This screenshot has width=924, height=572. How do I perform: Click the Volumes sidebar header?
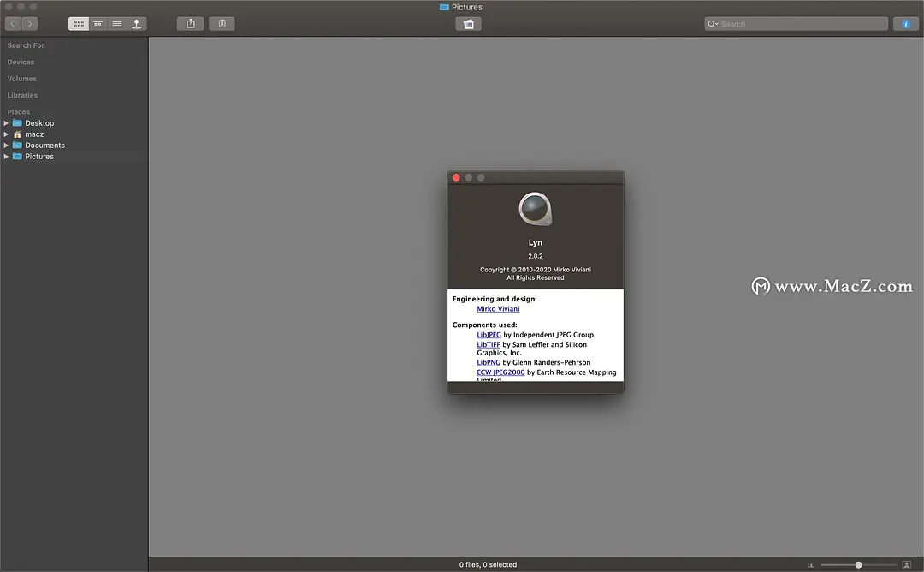point(21,79)
